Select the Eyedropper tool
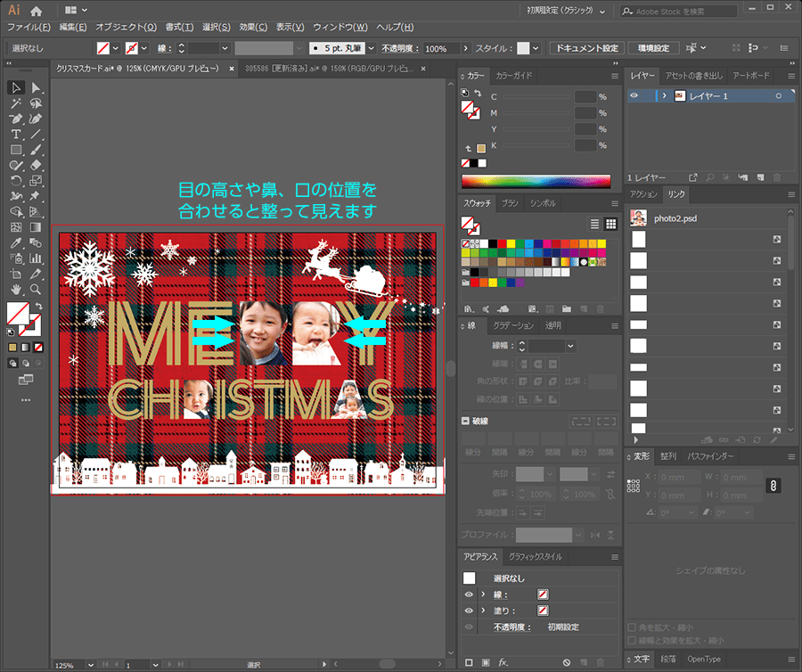 click(x=16, y=242)
